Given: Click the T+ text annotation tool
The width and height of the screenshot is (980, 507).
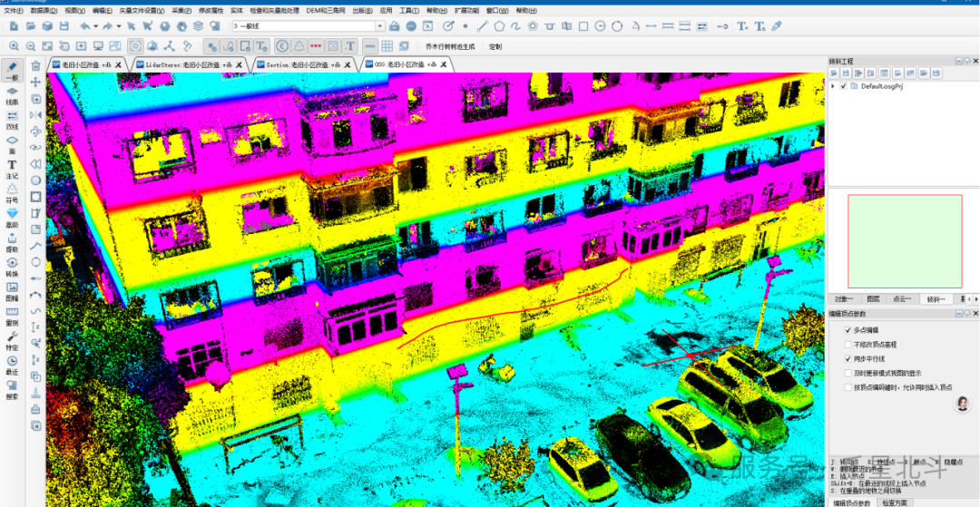Looking at the screenshot, I should point(742,26).
